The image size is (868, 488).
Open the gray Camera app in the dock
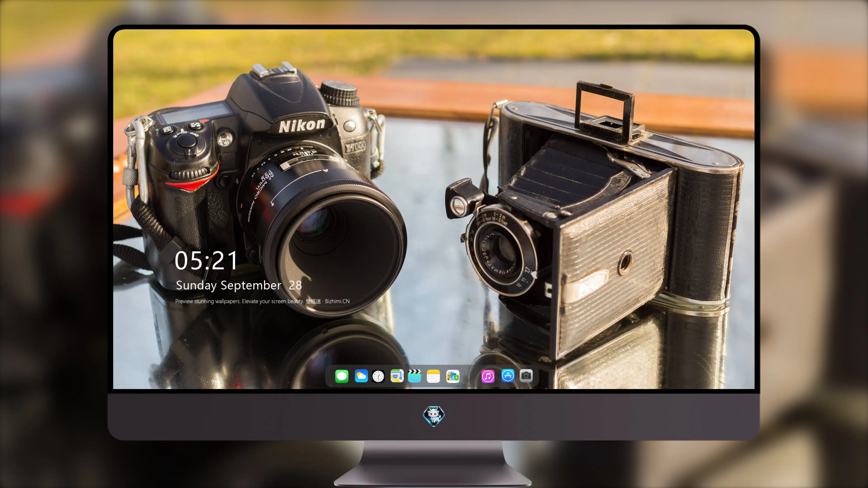[x=526, y=375]
